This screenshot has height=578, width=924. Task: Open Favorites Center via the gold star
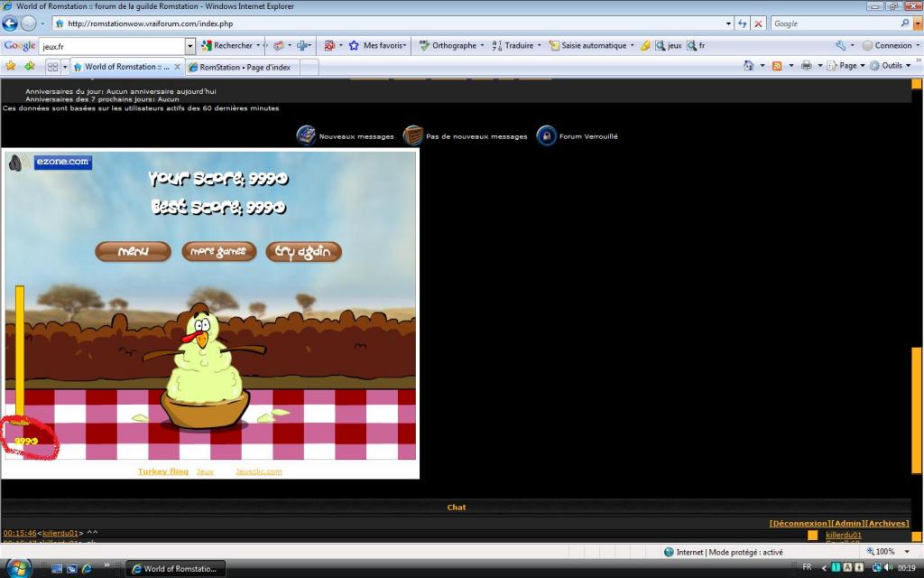(11, 66)
